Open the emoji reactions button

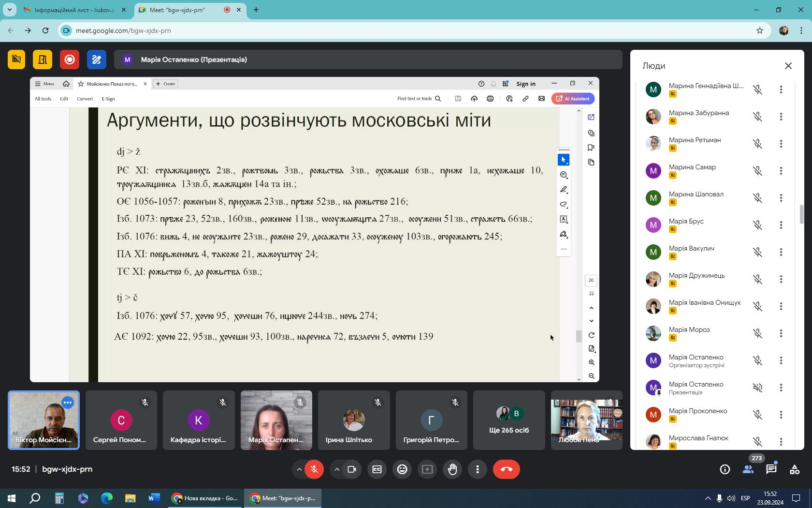[x=402, y=469]
